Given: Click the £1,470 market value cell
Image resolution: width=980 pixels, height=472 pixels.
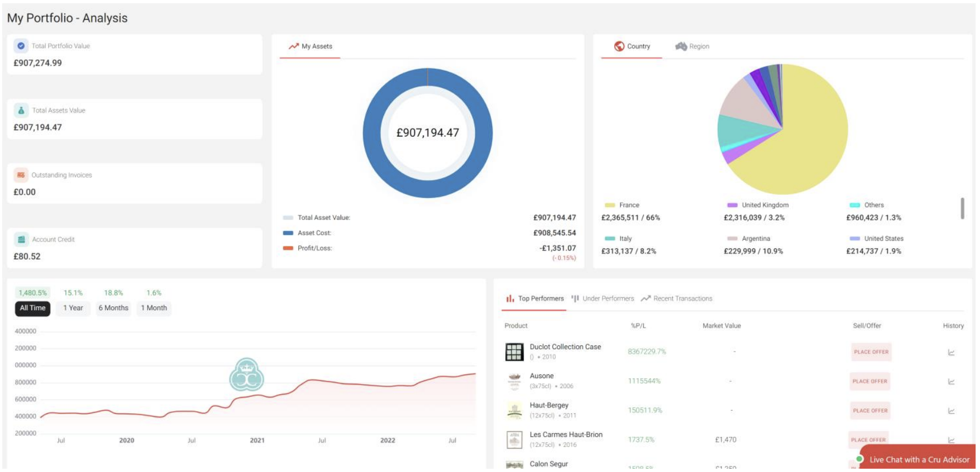Looking at the screenshot, I should 726,440.
